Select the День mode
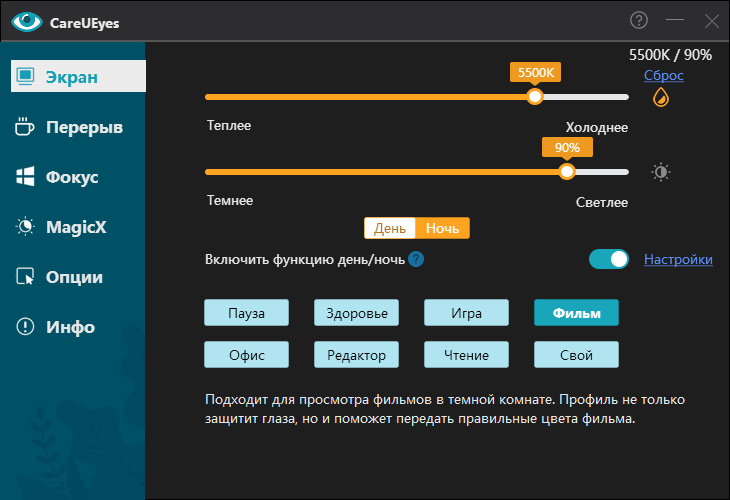Screen dimensions: 730x500 click(390, 228)
